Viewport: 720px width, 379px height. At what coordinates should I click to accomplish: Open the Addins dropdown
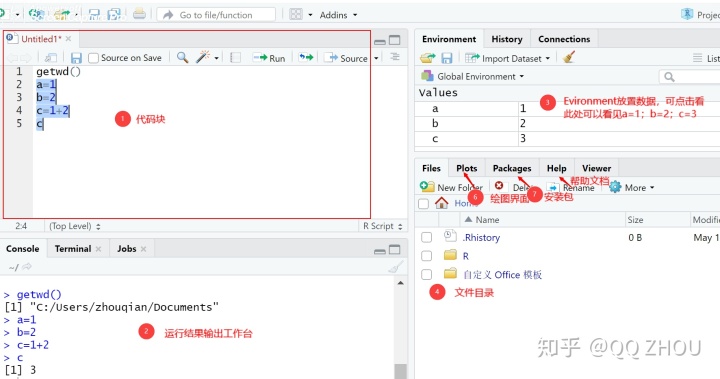tap(338, 15)
